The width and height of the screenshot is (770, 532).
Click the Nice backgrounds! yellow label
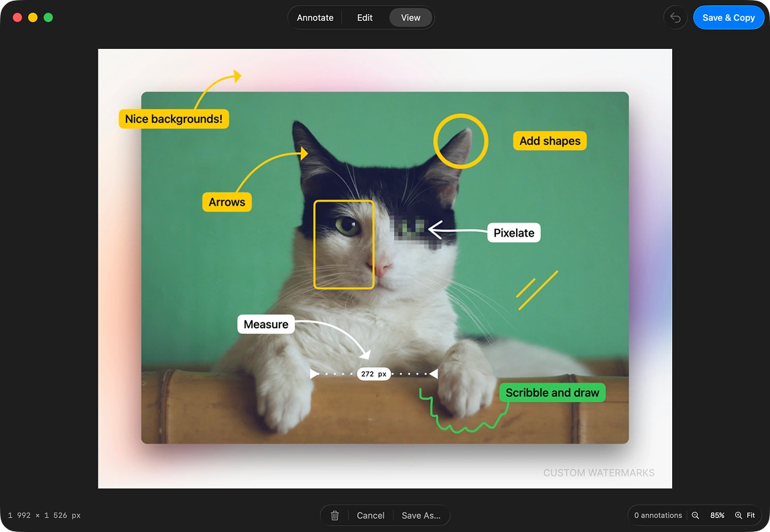pos(174,119)
